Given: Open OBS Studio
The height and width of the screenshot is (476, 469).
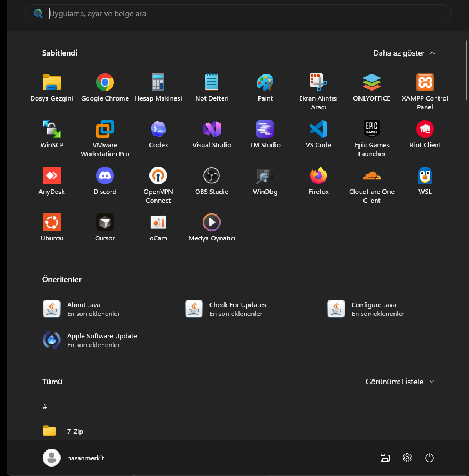Looking at the screenshot, I should pyautogui.click(x=212, y=181).
